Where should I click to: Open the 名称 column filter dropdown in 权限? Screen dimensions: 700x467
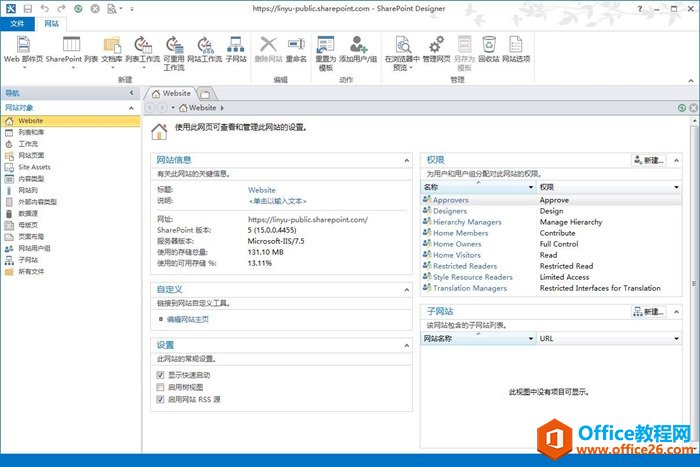pyautogui.click(x=530, y=187)
